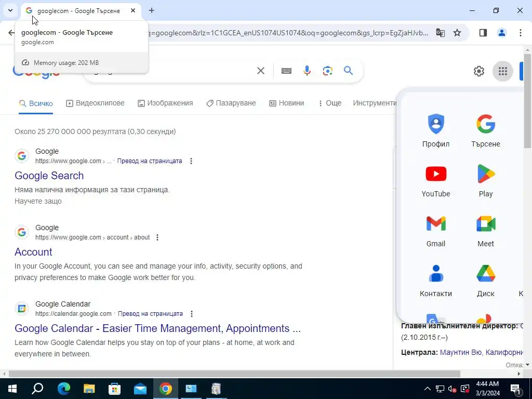Open Microsoft Store from the taskbar
This screenshot has height=399, width=532.
pyautogui.click(x=114, y=389)
